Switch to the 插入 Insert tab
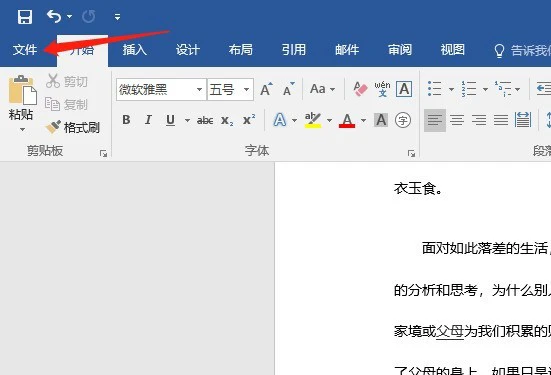Image resolution: width=551 pixels, height=375 pixels. click(135, 50)
